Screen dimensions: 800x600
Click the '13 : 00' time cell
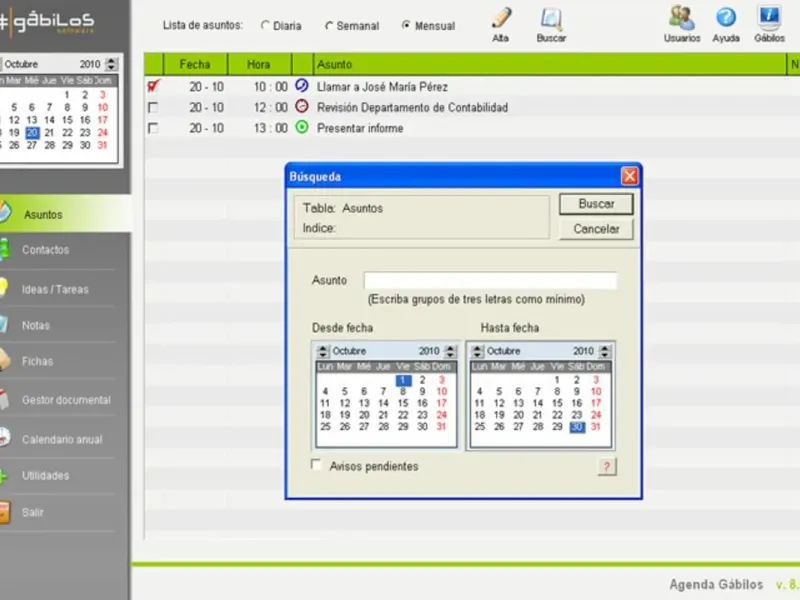pos(271,128)
